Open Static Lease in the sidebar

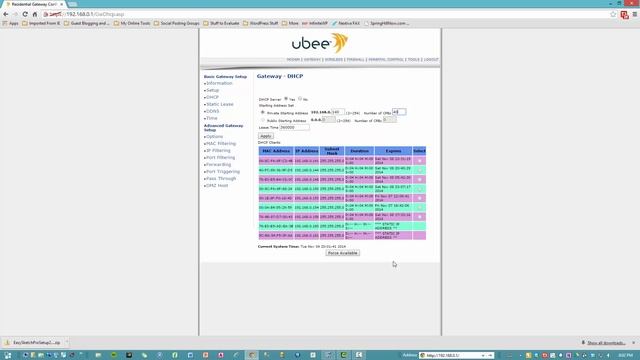(x=219, y=104)
